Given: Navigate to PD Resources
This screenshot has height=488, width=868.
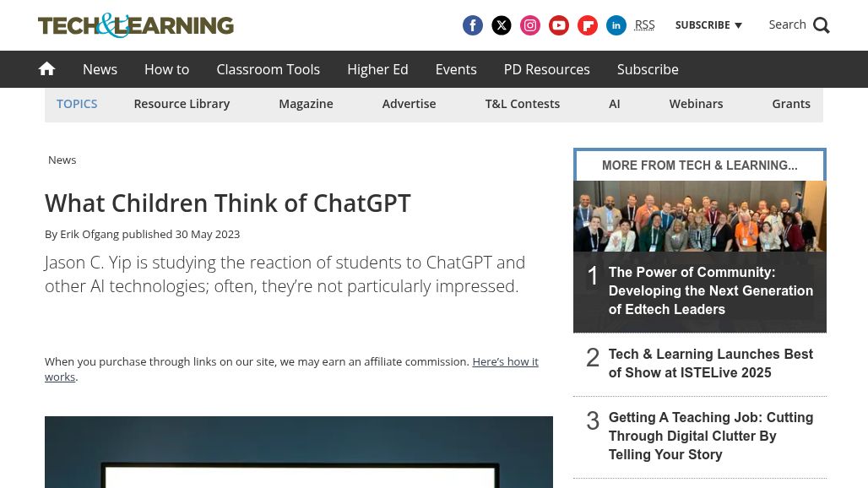Looking at the screenshot, I should (x=547, y=69).
